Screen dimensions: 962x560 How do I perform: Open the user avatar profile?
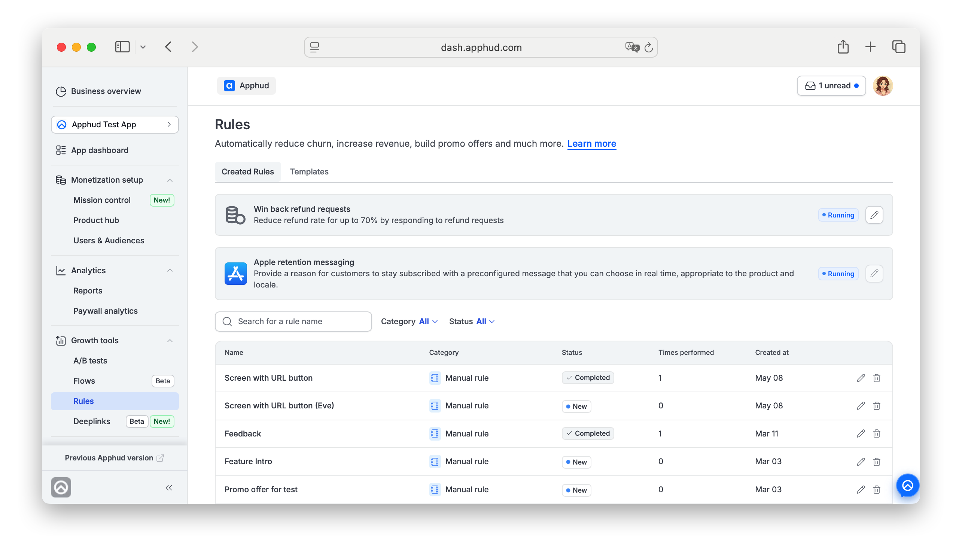pyautogui.click(x=883, y=85)
